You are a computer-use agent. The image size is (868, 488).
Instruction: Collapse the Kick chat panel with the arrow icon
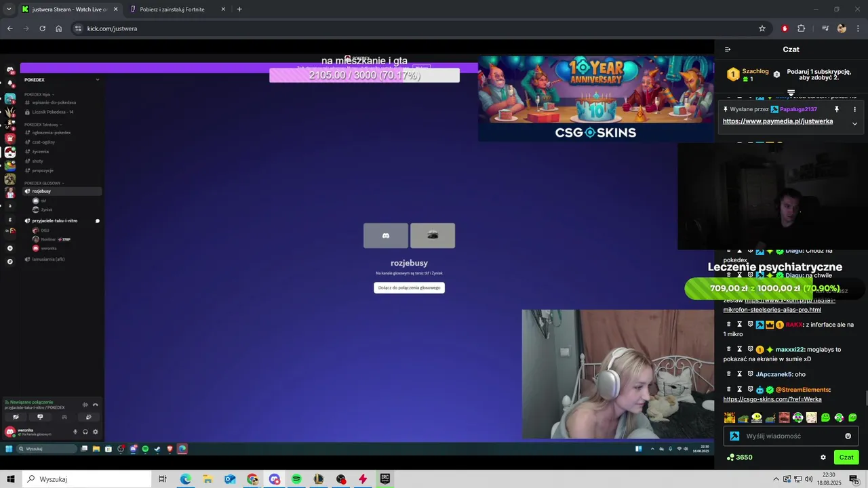[x=728, y=49]
